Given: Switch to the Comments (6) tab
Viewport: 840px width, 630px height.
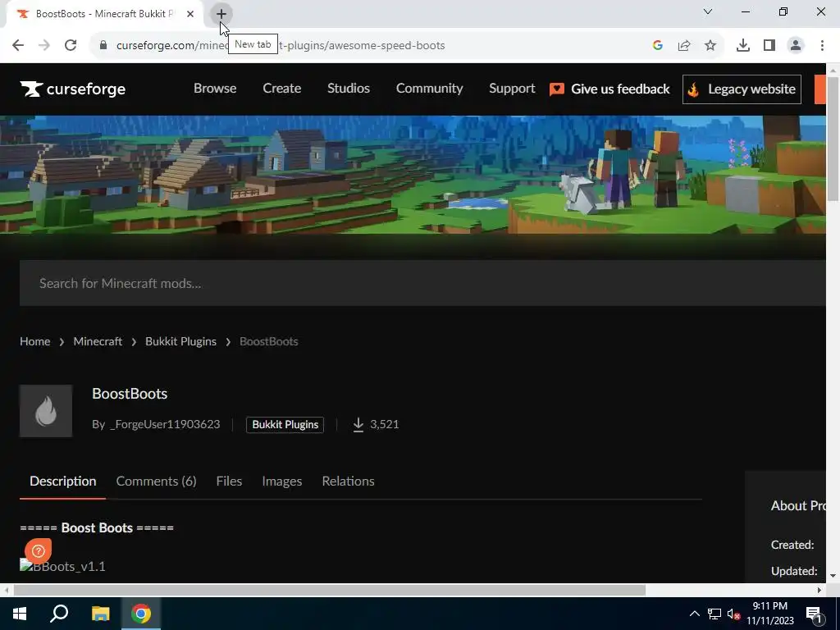Looking at the screenshot, I should [x=157, y=481].
